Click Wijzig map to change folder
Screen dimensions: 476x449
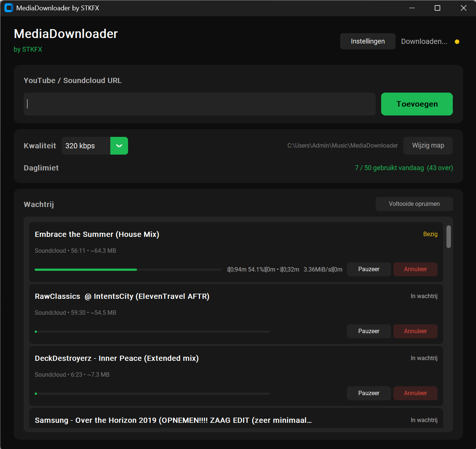(x=428, y=146)
